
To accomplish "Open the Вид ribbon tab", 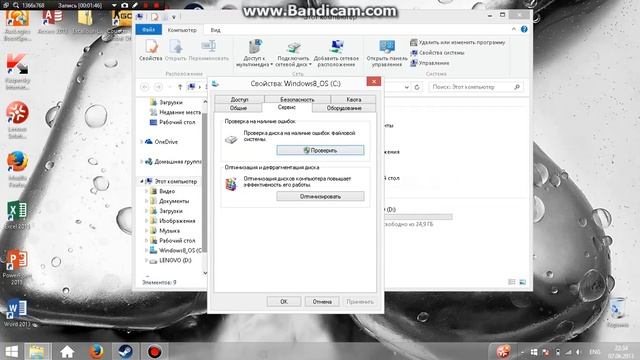I will click(216, 30).
